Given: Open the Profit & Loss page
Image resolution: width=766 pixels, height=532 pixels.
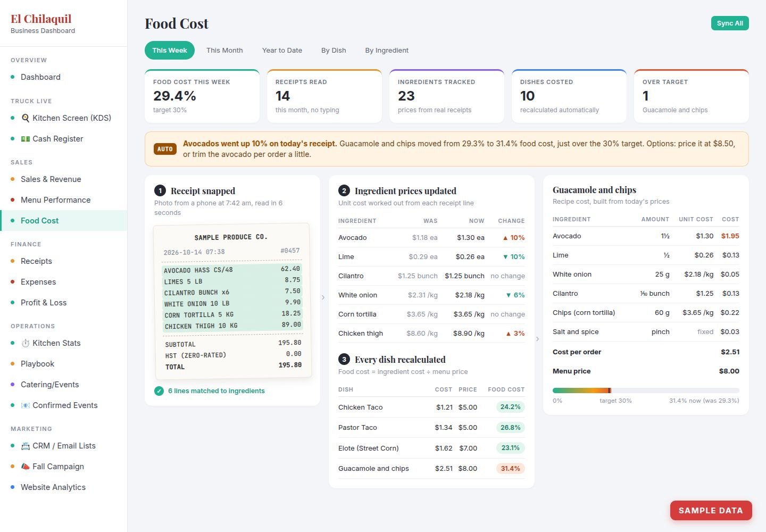Looking at the screenshot, I should coord(64,303).
